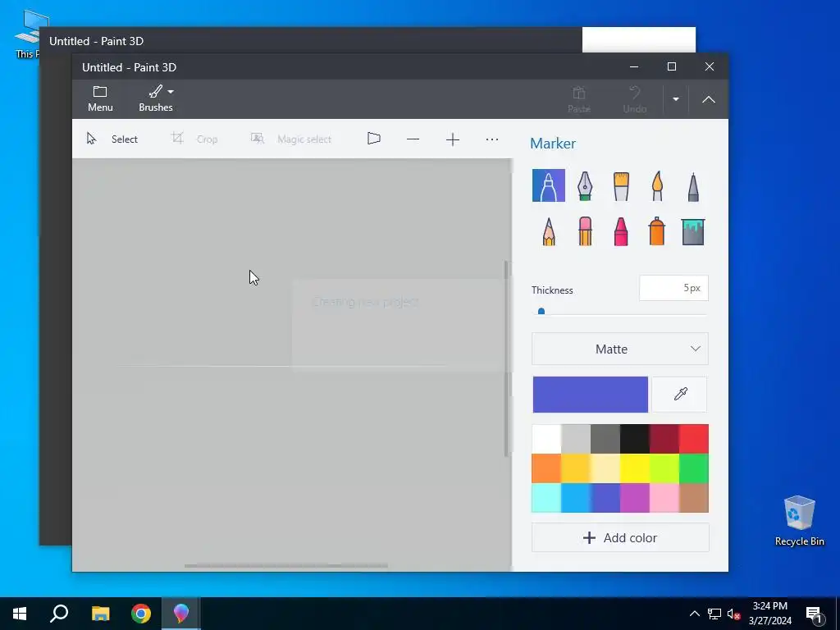The width and height of the screenshot is (840, 630).
Task: Select the Eraser tool
Action: [x=585, y=231]
